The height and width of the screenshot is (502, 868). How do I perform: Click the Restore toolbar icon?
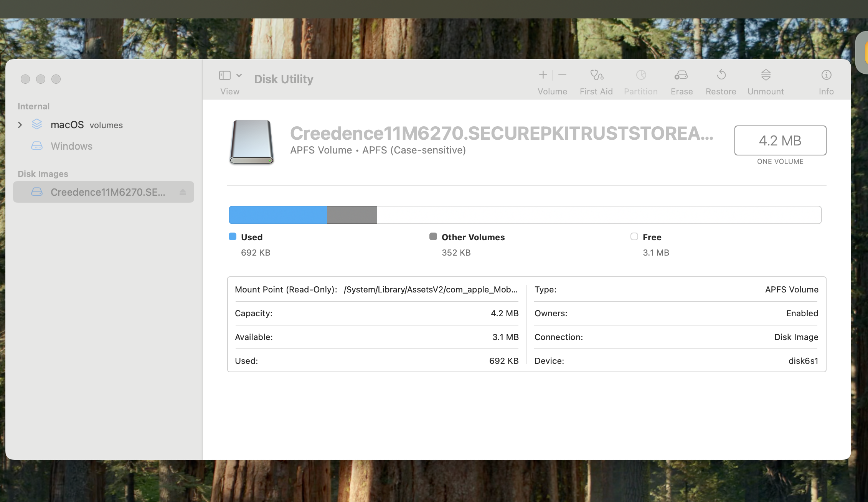click(721, 75)
